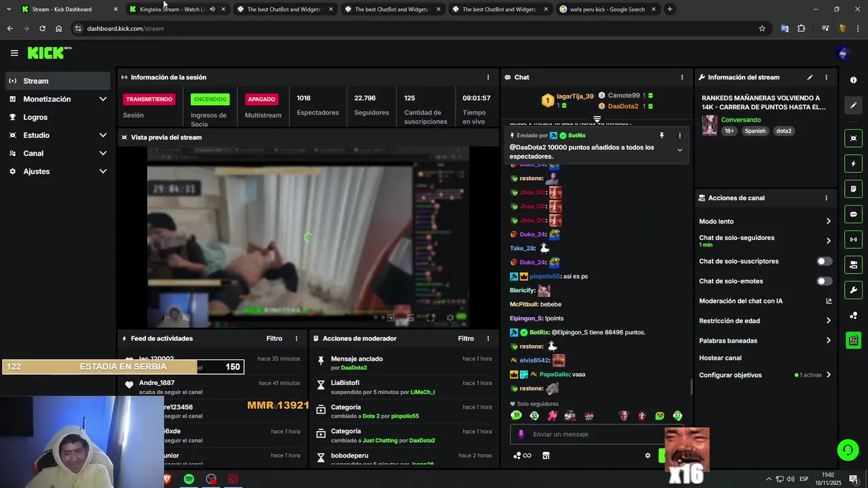Viewport: 868px width, 488px height.
Task: Open the three-dot menu of Feed de actividades
Action: pyautogui.click(x=296, y=338)
